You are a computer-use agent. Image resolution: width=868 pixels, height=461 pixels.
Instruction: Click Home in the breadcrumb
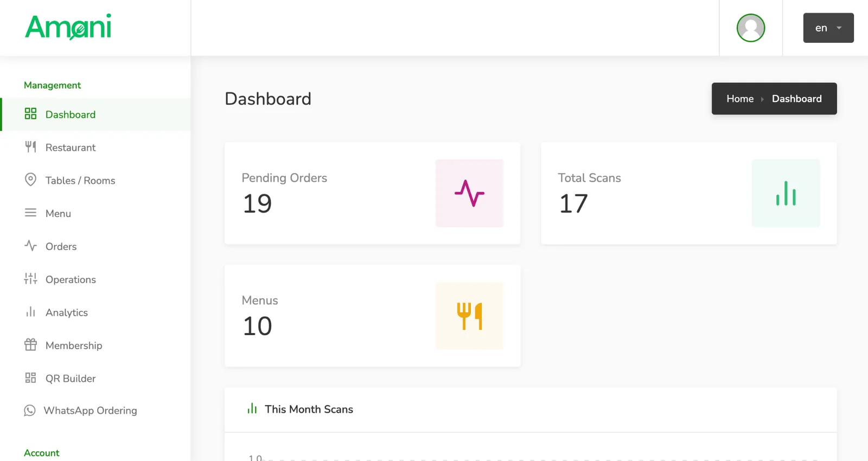(x=740, y=99)
